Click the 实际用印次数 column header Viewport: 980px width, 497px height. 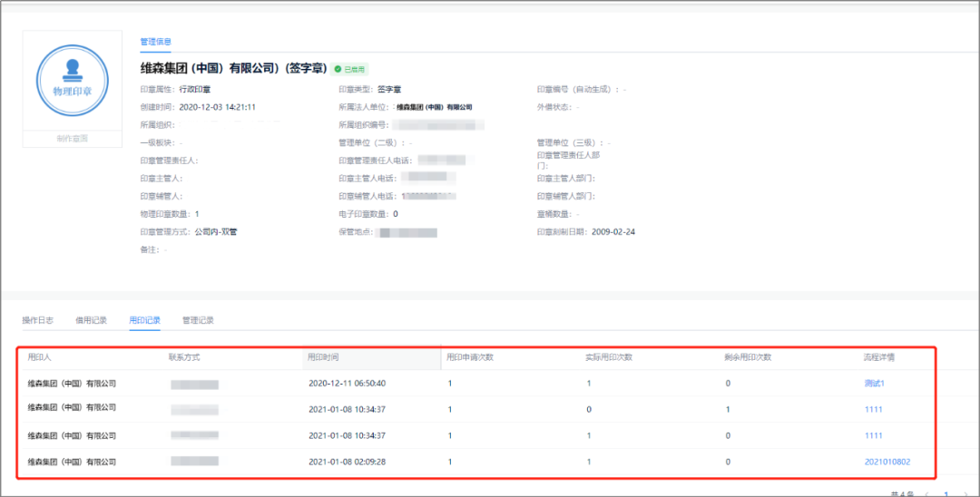[609, 357]
